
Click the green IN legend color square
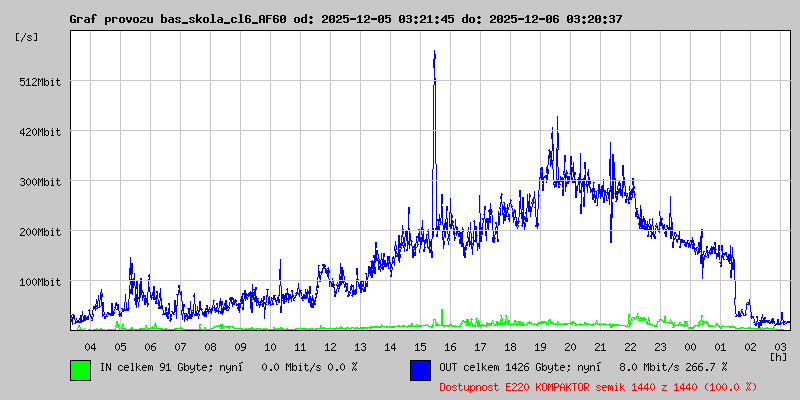tap(80, 369)
